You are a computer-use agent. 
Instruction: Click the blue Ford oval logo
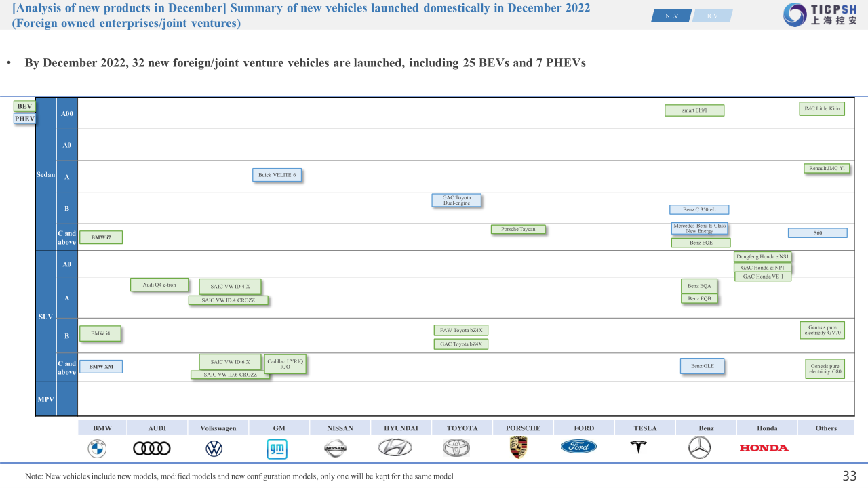[x=578, y=447]
